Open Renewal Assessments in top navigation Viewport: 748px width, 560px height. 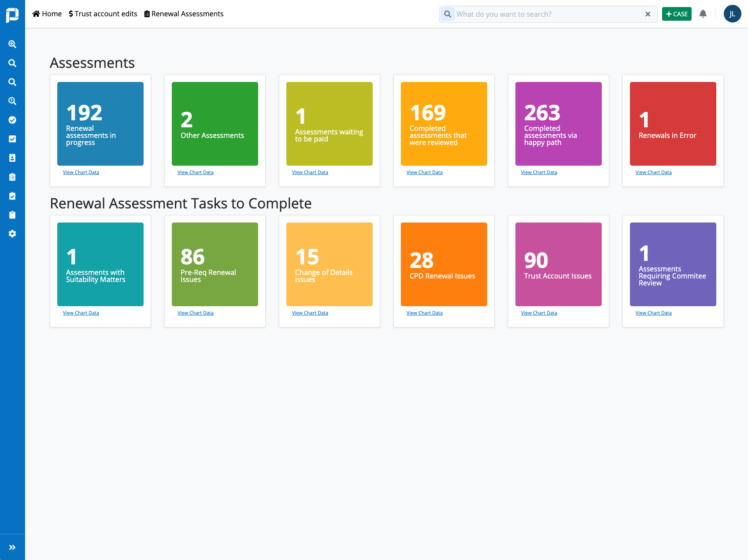coord(184,14)
